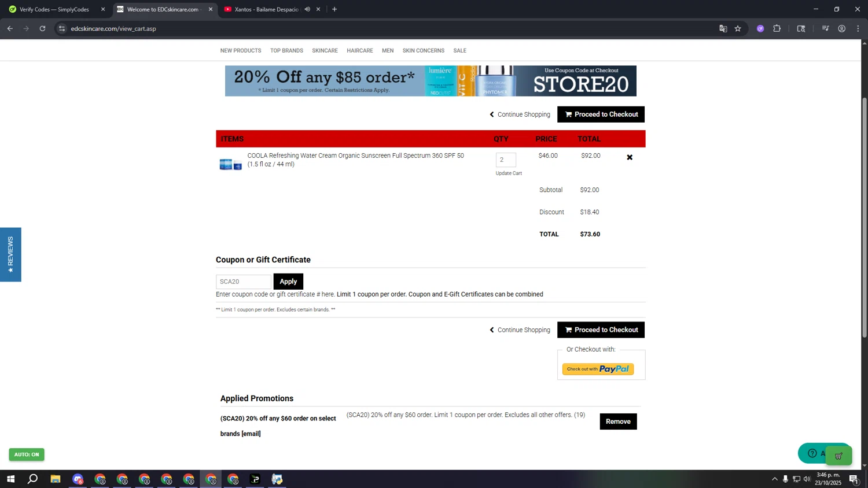Open the REVIEWS side tab
Screen dimensions: 868x488
point(10,254)
